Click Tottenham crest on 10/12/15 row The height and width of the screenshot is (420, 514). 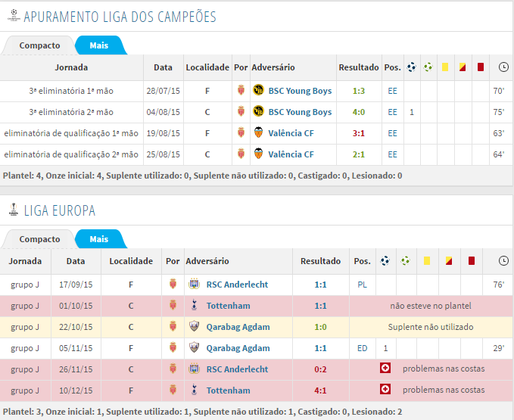click(x=194, y=390)
